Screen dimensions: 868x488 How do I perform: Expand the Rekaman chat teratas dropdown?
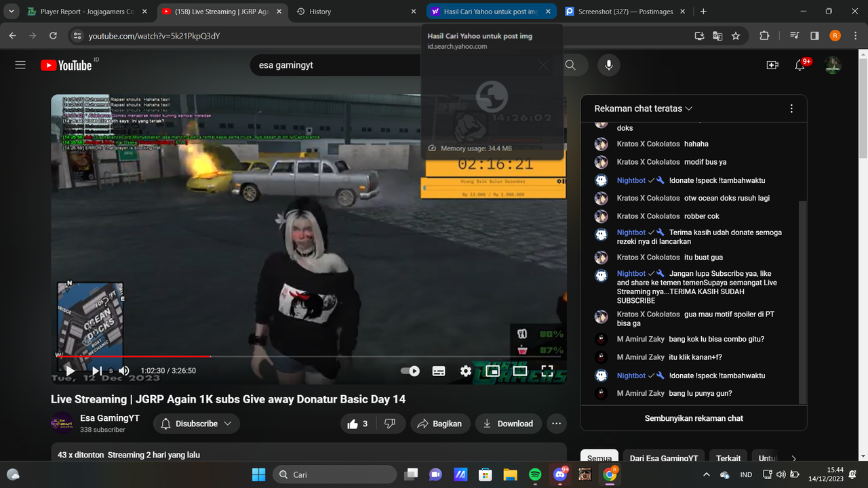click(x=644, y=108)
